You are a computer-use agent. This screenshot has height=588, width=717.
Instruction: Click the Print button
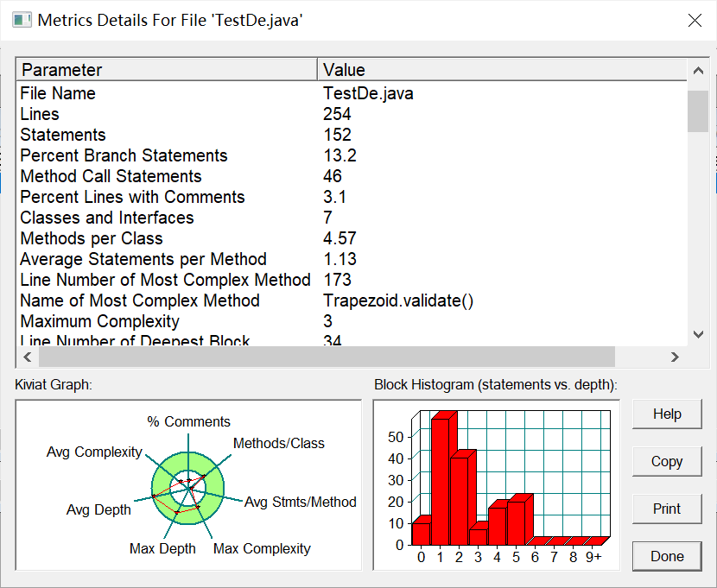(667, 509)
